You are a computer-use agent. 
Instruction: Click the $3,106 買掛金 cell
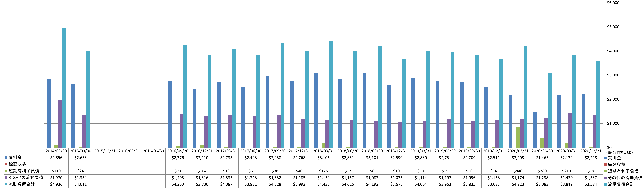tap(323, 158)
